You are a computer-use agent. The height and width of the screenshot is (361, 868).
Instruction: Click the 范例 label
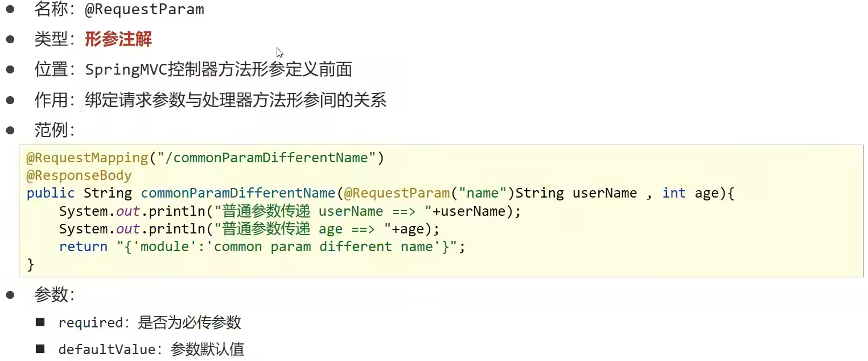tap(55, 130)
